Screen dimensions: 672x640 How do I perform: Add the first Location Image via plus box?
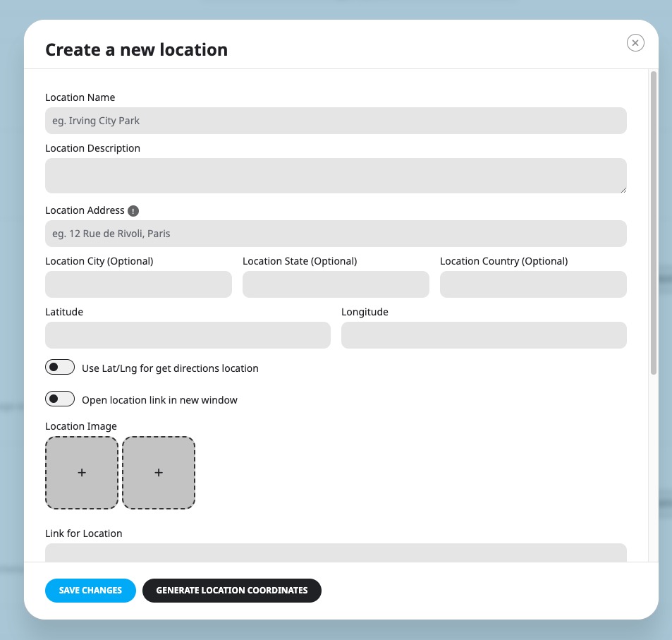tap(82, 473)
